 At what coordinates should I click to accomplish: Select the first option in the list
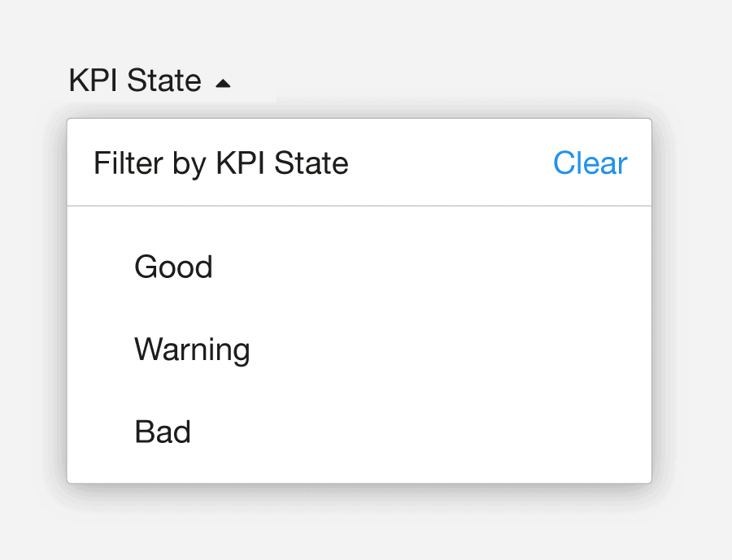(173, 267)
